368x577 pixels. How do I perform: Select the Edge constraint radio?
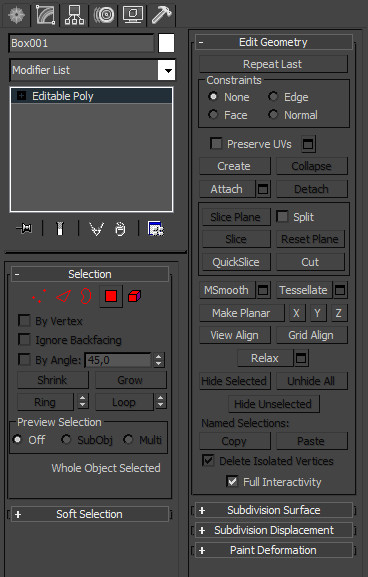(273, 96)
